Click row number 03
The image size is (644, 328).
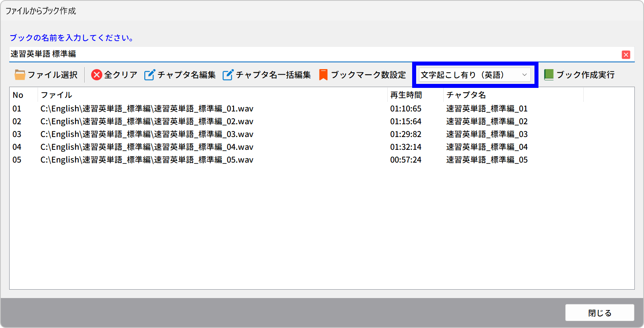click(17, 134)
